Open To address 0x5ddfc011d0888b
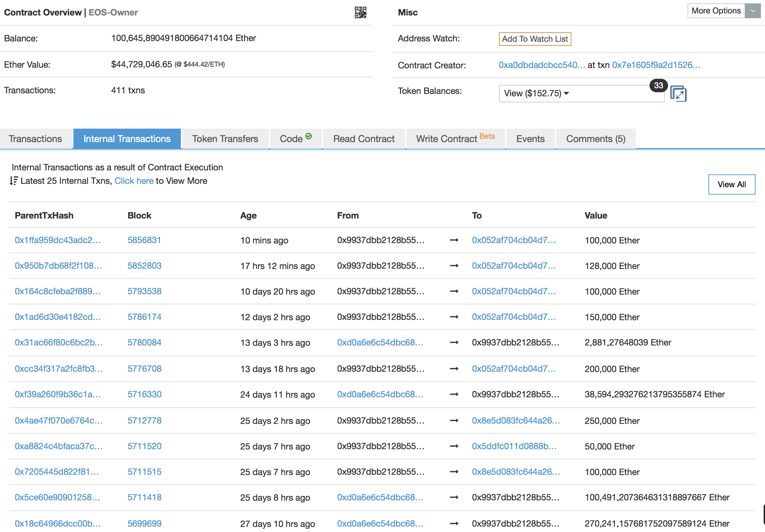765x532 pixels. click(514, 446)
